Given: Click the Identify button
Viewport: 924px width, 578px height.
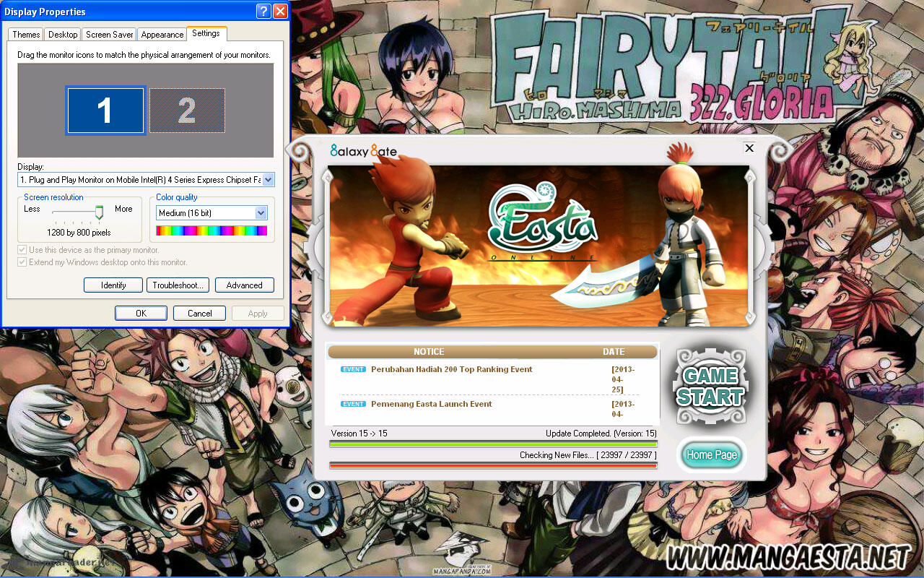Looking at the screenshot, I should 113,285.
